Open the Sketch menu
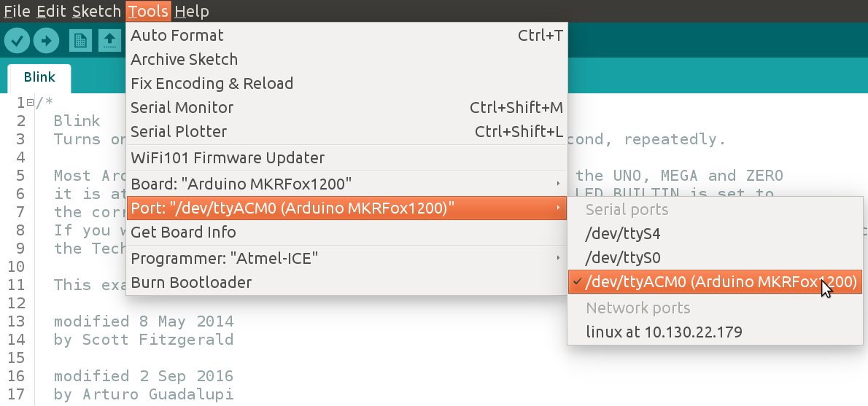 (96, 11)
